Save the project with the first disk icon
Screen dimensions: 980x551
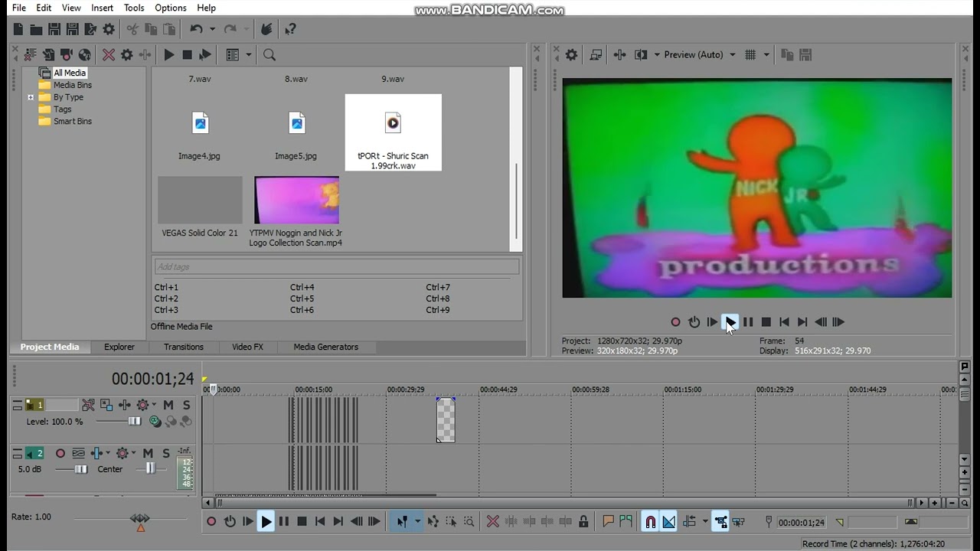click(54, 29)
